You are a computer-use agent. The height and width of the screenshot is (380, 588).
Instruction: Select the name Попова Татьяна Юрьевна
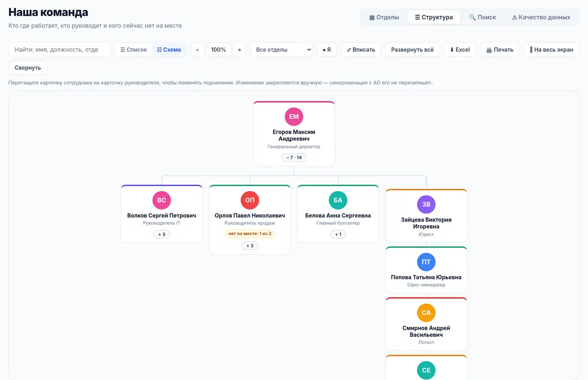pyautogui.click(x=426, y=277)
